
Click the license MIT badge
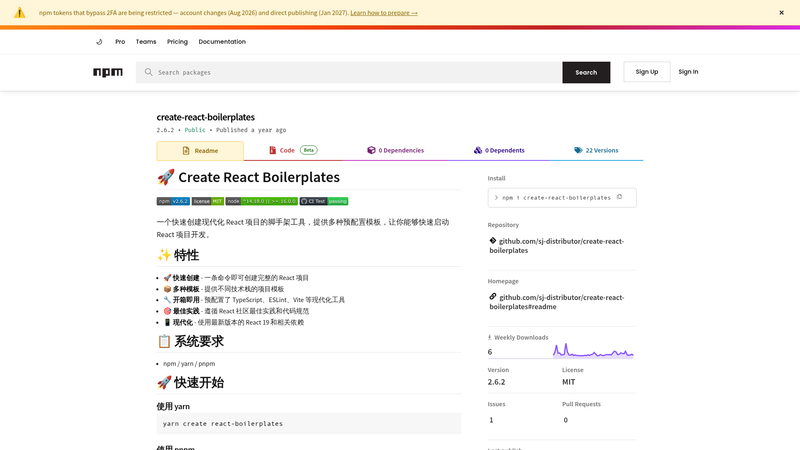(208, 201)
